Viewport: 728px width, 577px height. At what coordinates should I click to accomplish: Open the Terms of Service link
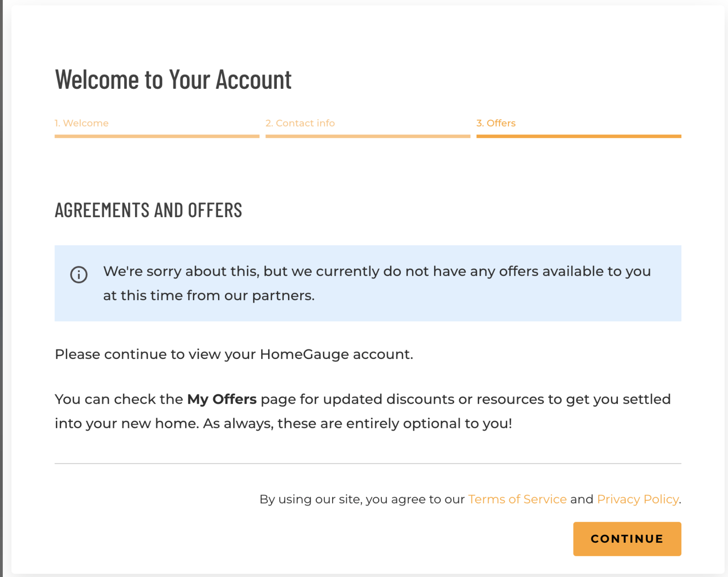(517, 499)
